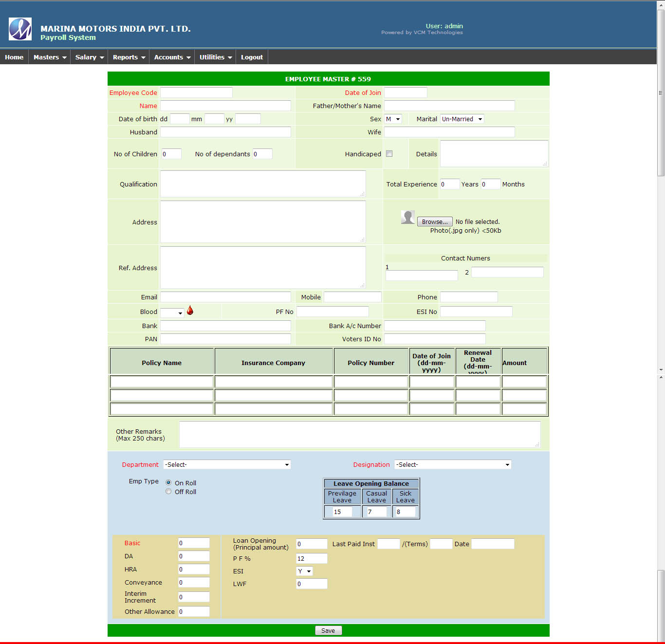
Task: Open the Masters menu
Action: (50, 57)
